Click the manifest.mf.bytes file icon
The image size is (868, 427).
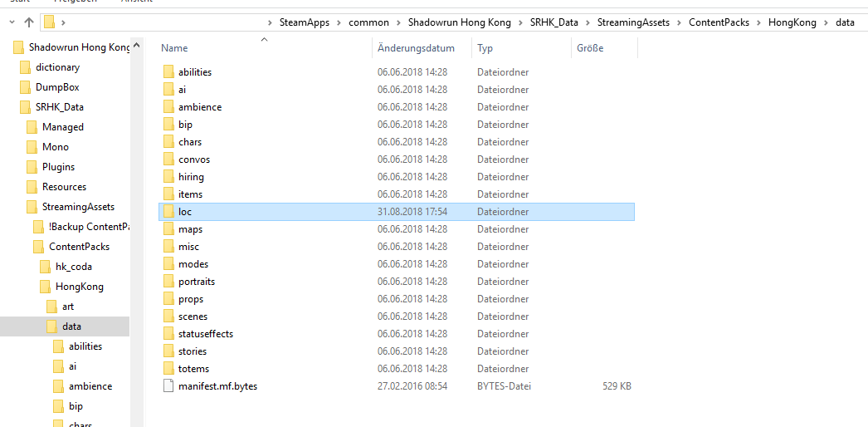168,386
